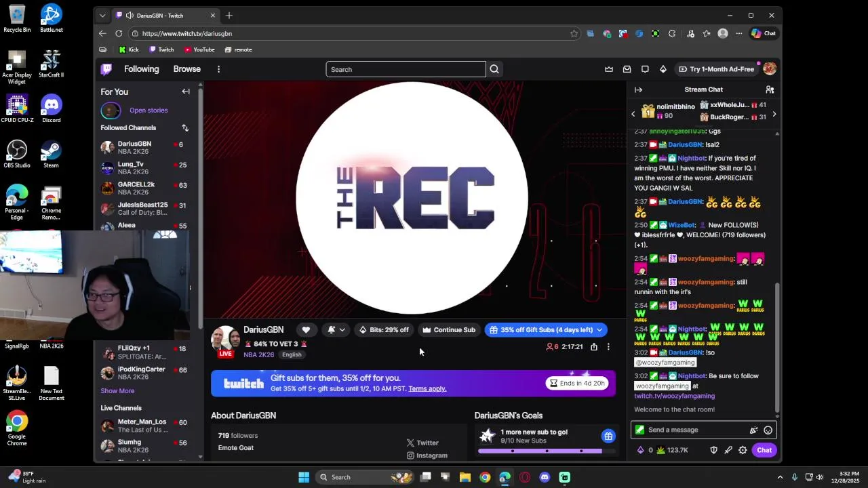
Task: Show previous gift leaderboard entry arrow
Action: click(x=633, y=114)
